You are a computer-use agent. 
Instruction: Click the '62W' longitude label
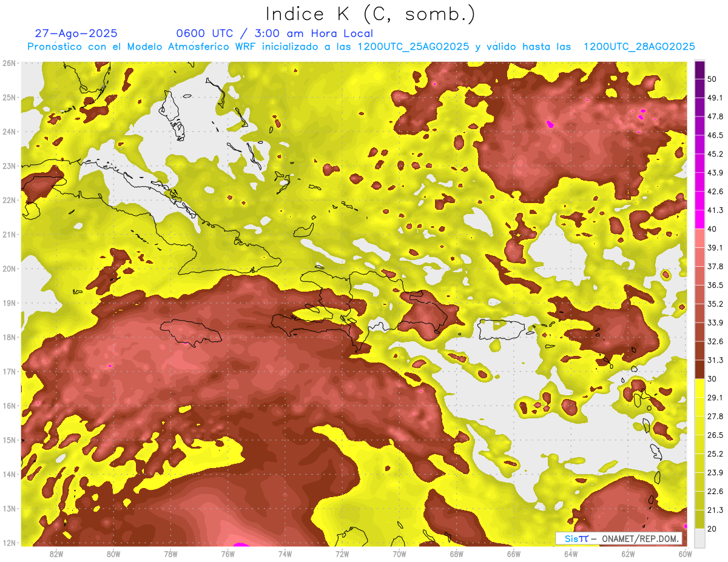click(629, 554)
